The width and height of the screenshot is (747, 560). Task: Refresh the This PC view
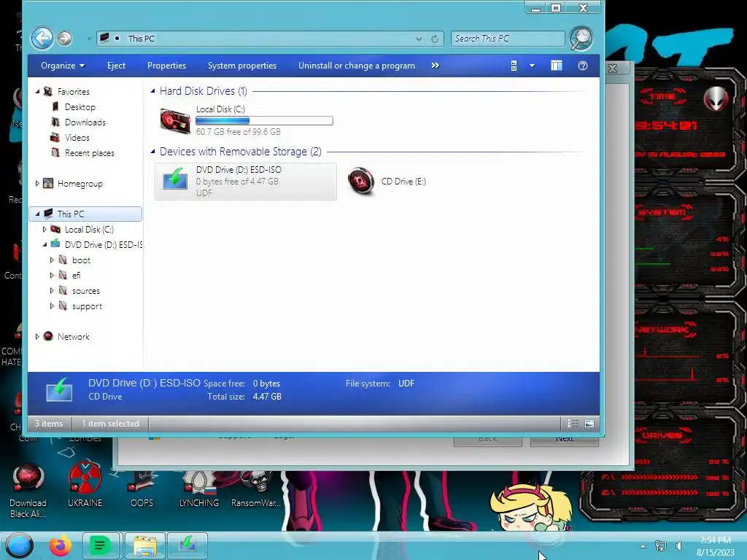(435, 39)
